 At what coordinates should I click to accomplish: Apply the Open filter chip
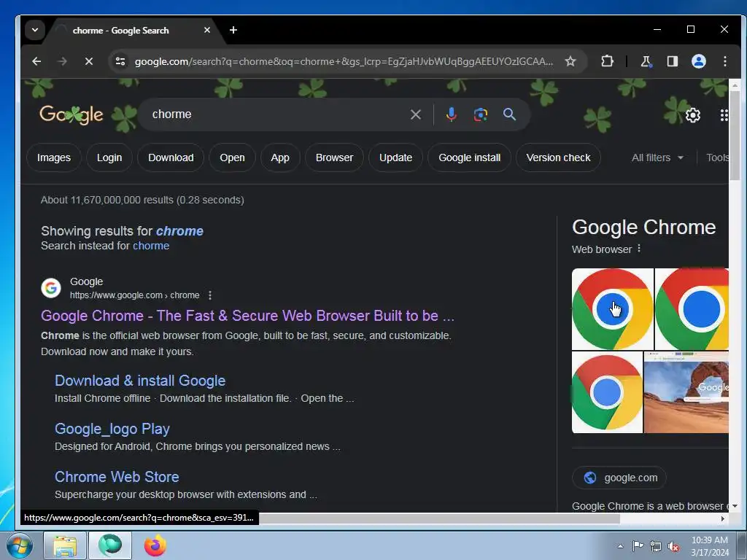pos(232,157)
